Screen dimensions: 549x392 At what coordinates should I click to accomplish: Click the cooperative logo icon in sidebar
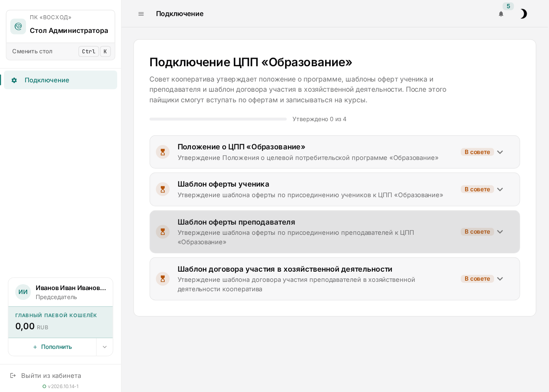pyautogui.click(x=18, y=26)
